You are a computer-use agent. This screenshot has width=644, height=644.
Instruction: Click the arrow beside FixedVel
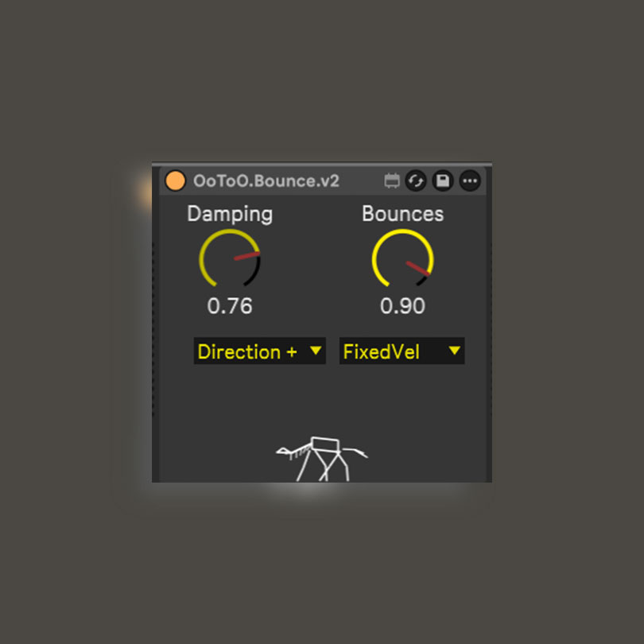pos(454,351)
